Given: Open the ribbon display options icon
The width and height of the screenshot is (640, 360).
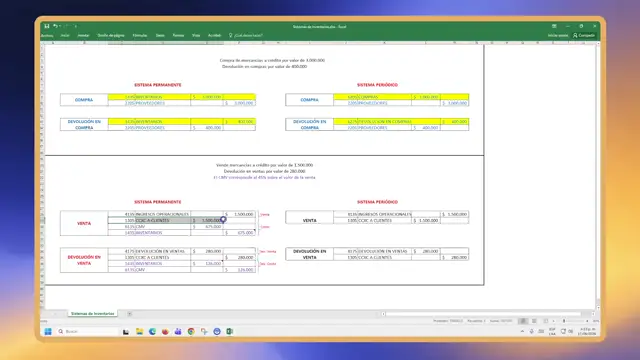Looking at the screenshot, I should pos(554,26).
